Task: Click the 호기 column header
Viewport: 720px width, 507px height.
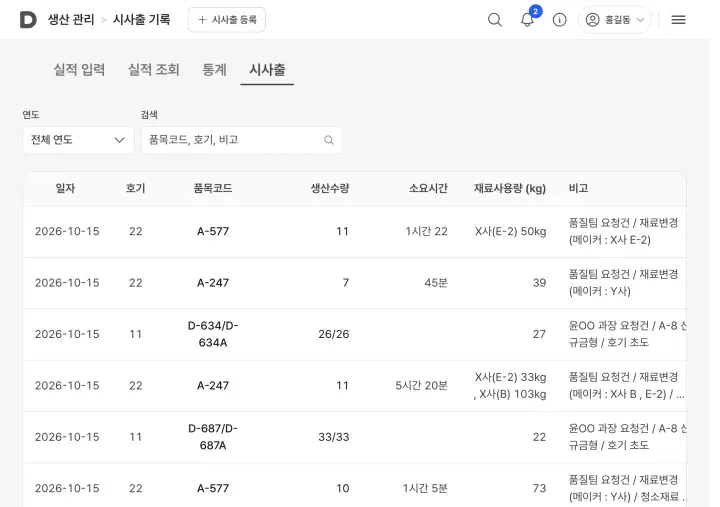Action: click(135, 188)
